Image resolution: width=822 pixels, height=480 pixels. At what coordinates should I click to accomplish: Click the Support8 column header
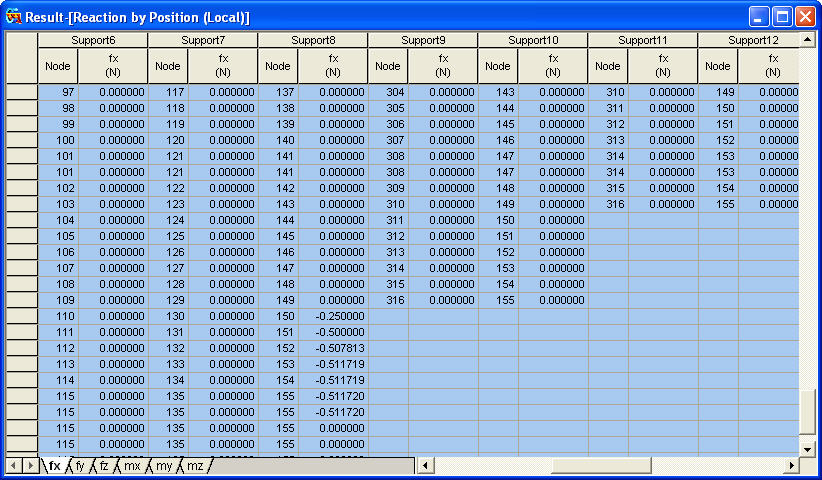coord(313,40)
